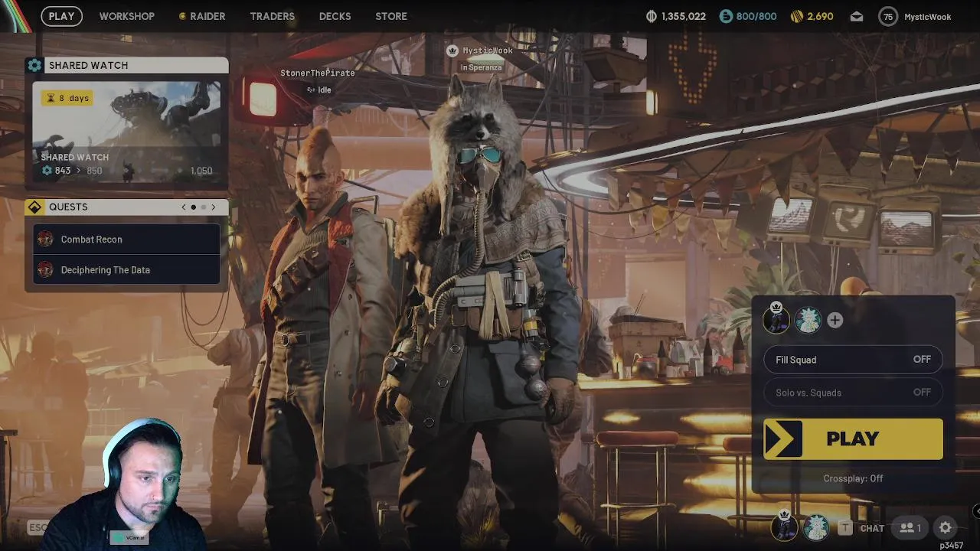The height and width of the screenshot is (551, 980).
Task: Click the gold token icon beside 2,690
Action: click(797, 16)
